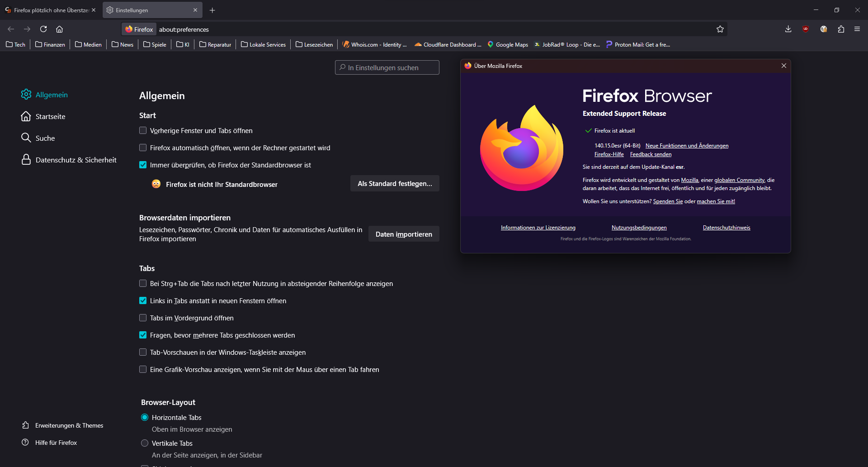Open the Firefox-Hilfe link in About dialog
868x467 pixels.
coord(609,154)
